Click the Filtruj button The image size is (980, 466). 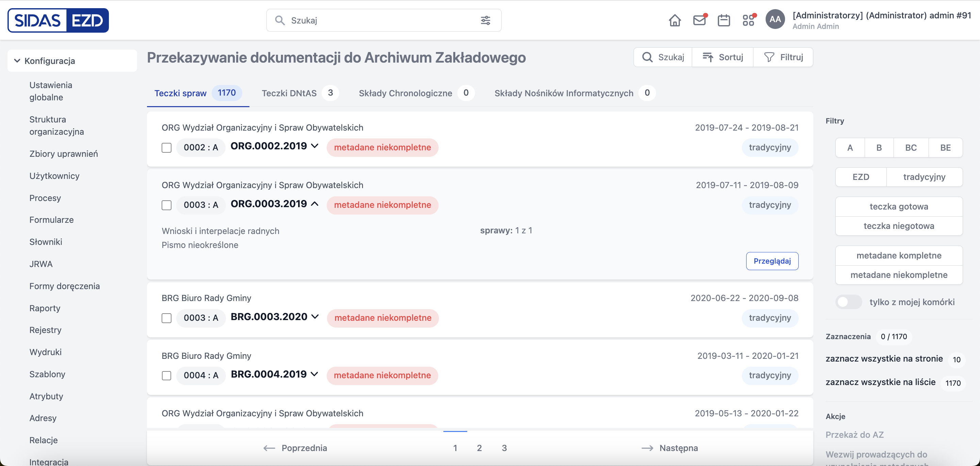783,57
